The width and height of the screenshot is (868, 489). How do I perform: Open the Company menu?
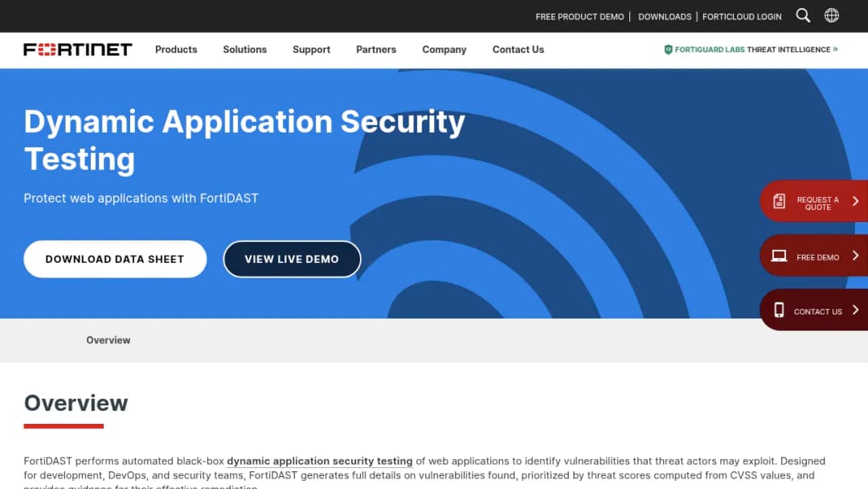point(444,49)
